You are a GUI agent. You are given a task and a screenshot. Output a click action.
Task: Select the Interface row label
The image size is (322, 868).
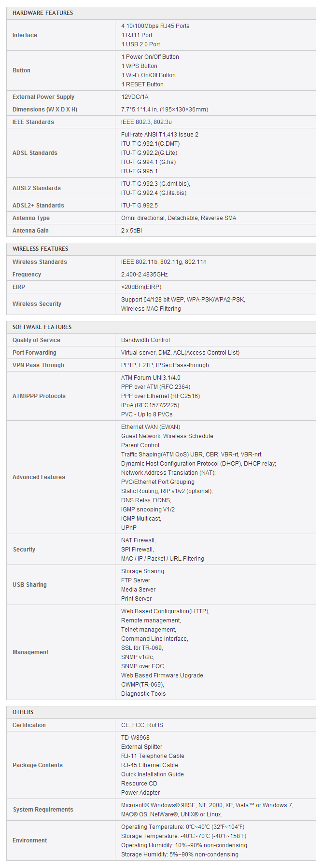[25, 35]
